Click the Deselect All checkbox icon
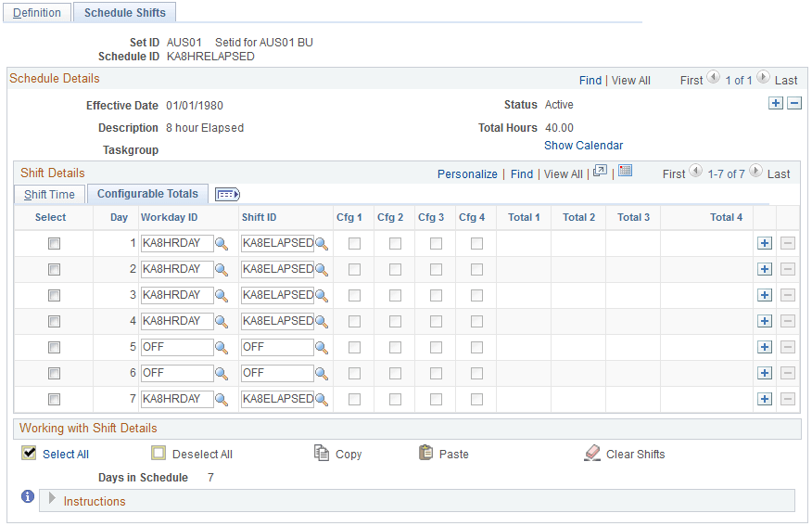812x526 pixels. [x=159, y=454]
